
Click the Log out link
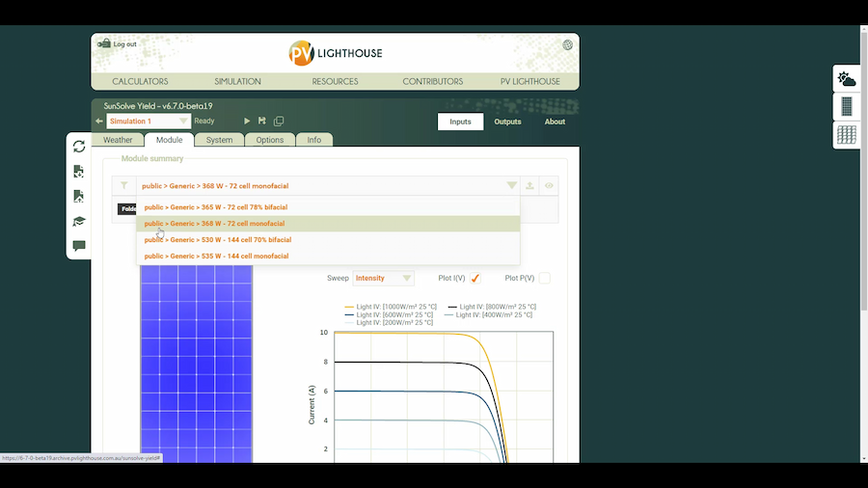pyautogui.click(x=117, y=43)
